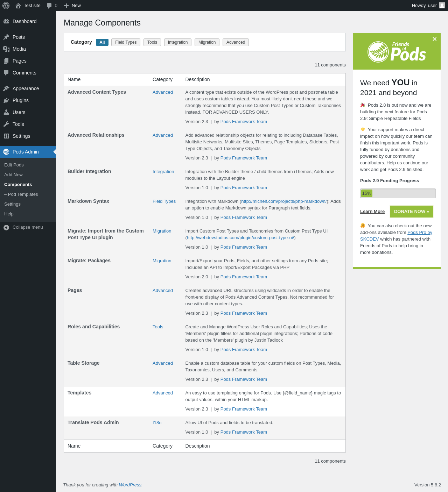This screenshot has height=492, width=448.
Task: Click the Media icon in sidebar
Action: (x=6, y=49)
